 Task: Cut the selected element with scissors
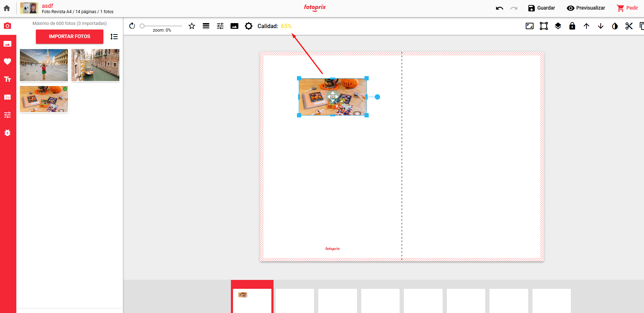click(629, 26)
